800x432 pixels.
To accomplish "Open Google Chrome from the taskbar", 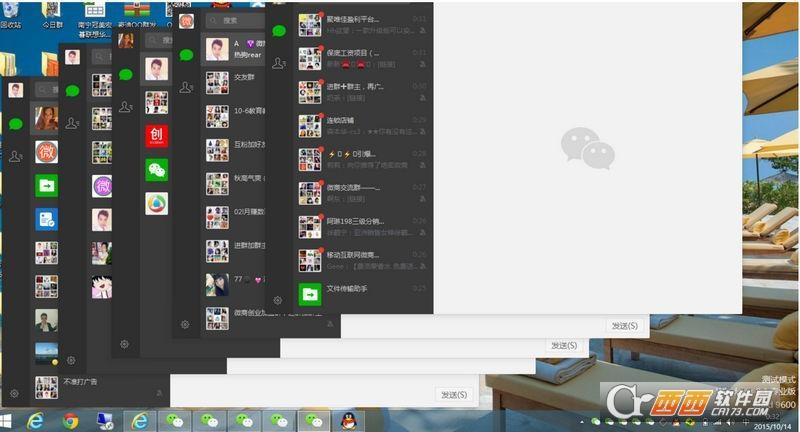I will click(x=71, y=421).
